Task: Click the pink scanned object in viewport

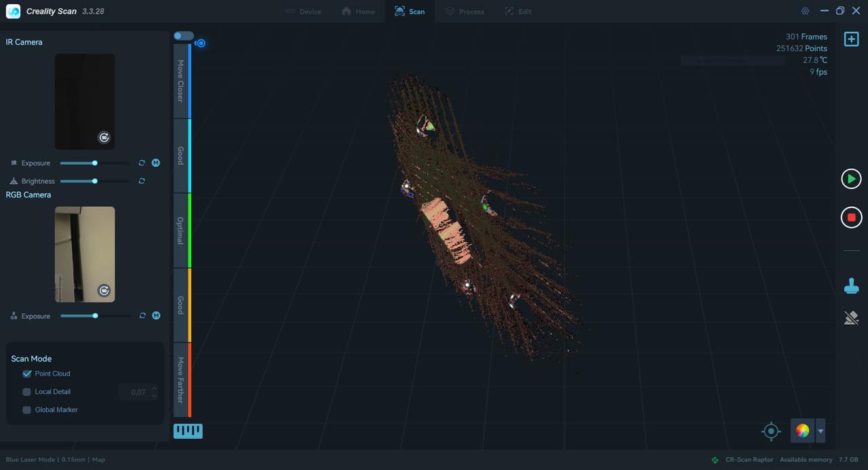Action: (x=446, y=231)
